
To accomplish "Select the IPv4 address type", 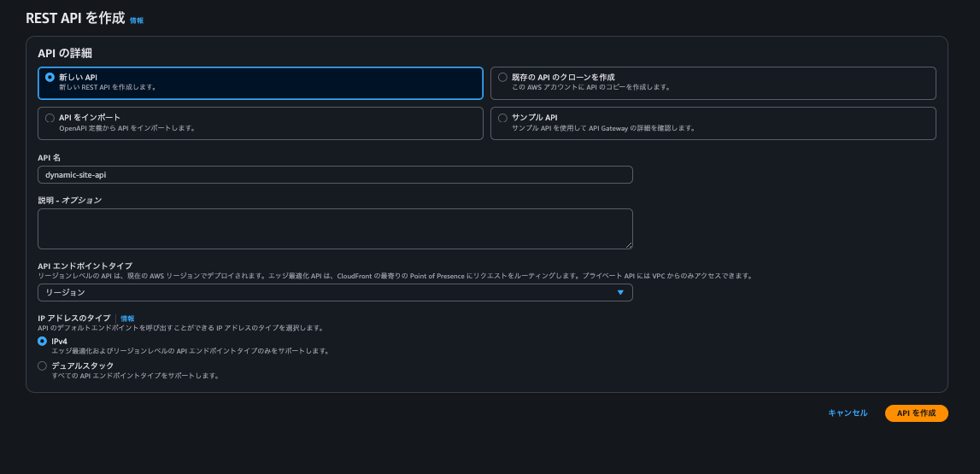I will (x=42, y=341).
